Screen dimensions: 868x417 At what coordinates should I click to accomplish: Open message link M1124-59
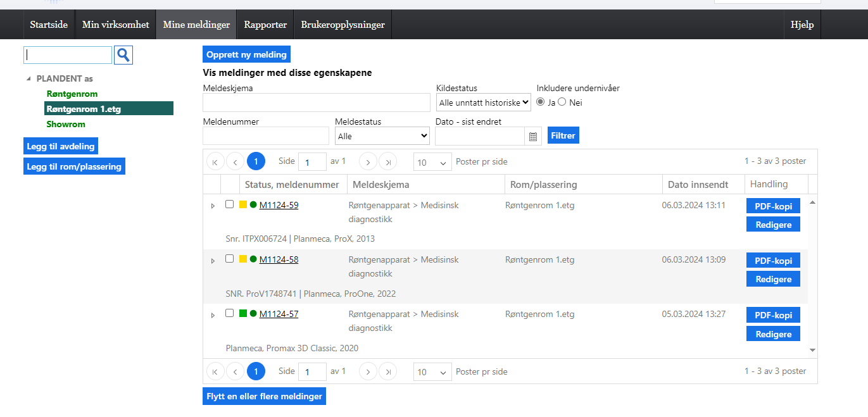[x=279, y=205]
